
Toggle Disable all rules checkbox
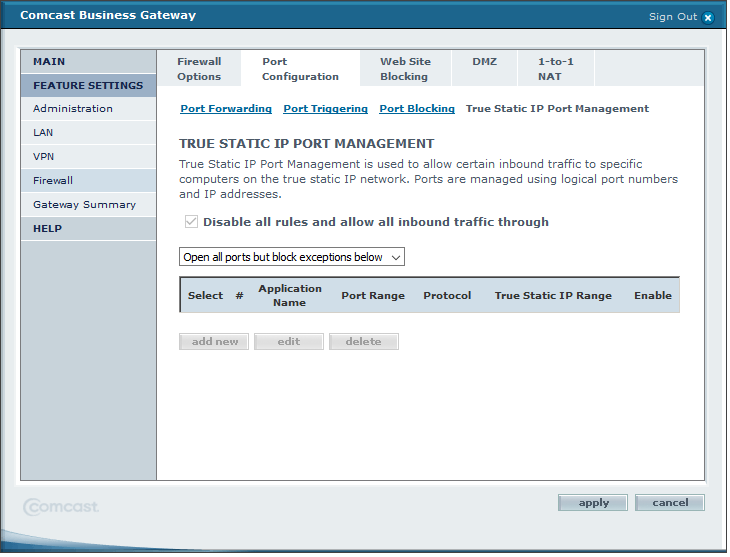[x=192, y=223]
